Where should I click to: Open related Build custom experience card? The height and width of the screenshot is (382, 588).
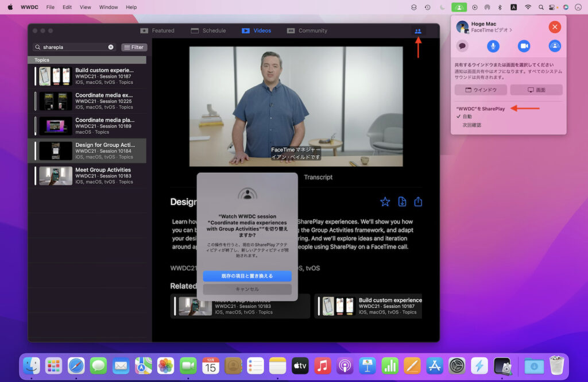click(x=368, y=306)
